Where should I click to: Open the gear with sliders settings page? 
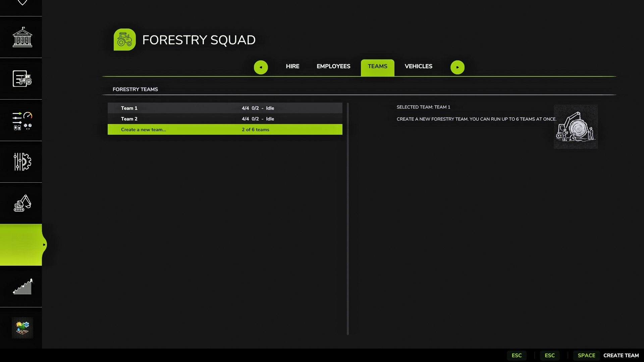(22, 162)
